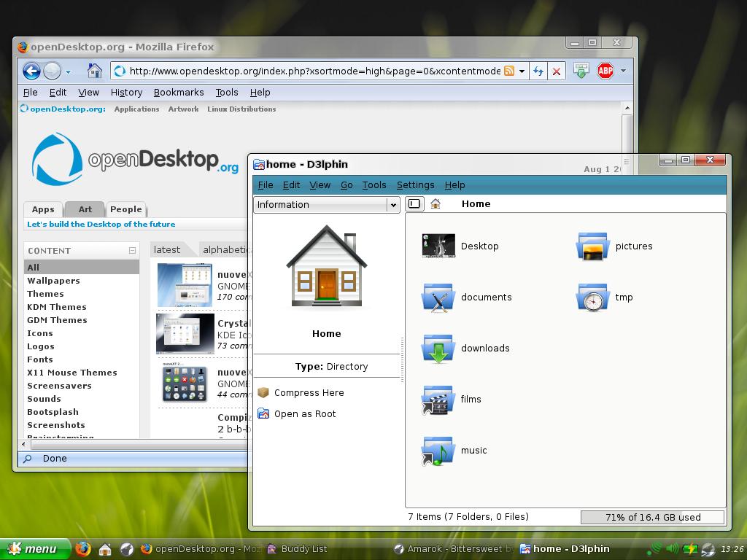
Task: Select the tmp folder icon
Action: click(x=592, y=297)
